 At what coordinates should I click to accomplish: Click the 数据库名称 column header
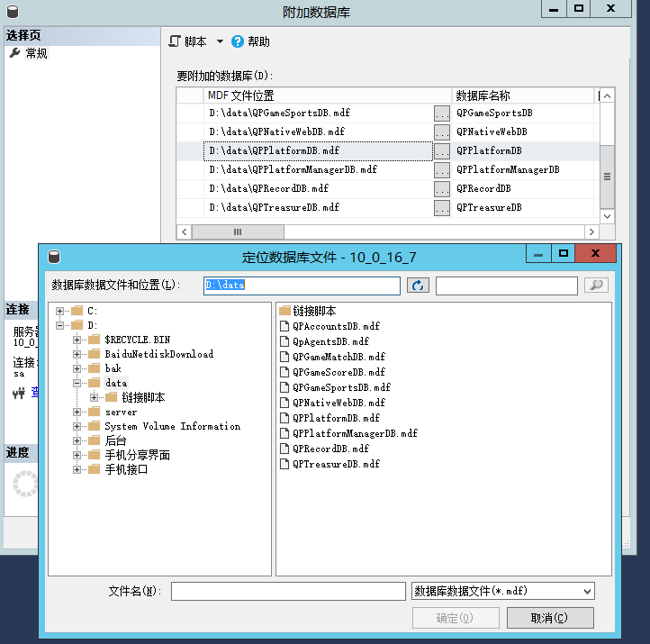(x=522, y=95)
